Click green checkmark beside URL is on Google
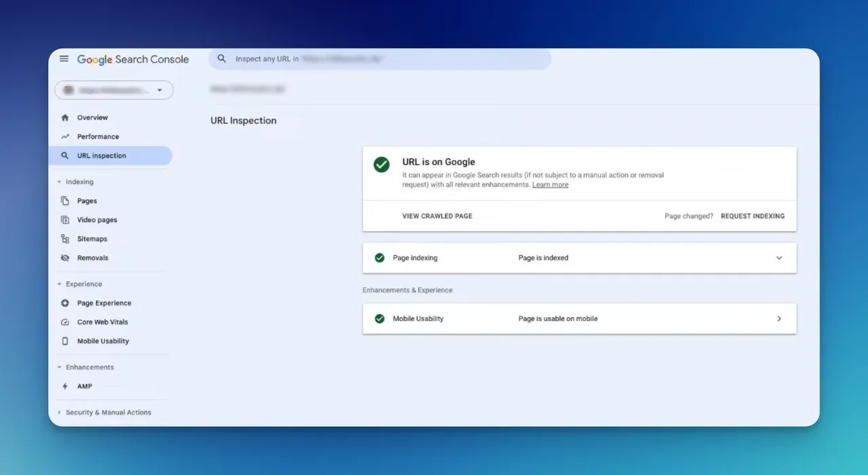 coord(382,165)
